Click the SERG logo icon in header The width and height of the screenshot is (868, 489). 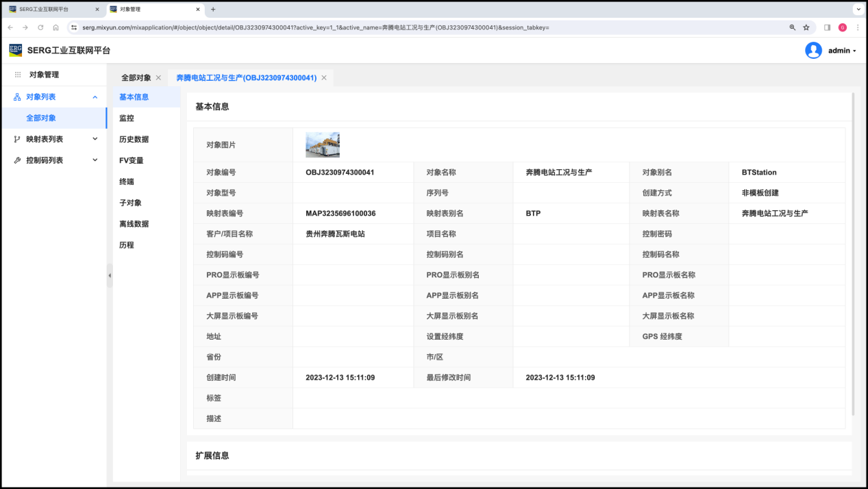coord(16,50)
